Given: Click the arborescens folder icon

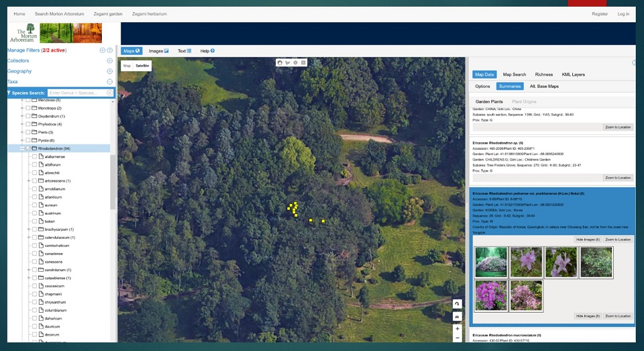Looking at the screenshot, I should click(x=41, y=181).
